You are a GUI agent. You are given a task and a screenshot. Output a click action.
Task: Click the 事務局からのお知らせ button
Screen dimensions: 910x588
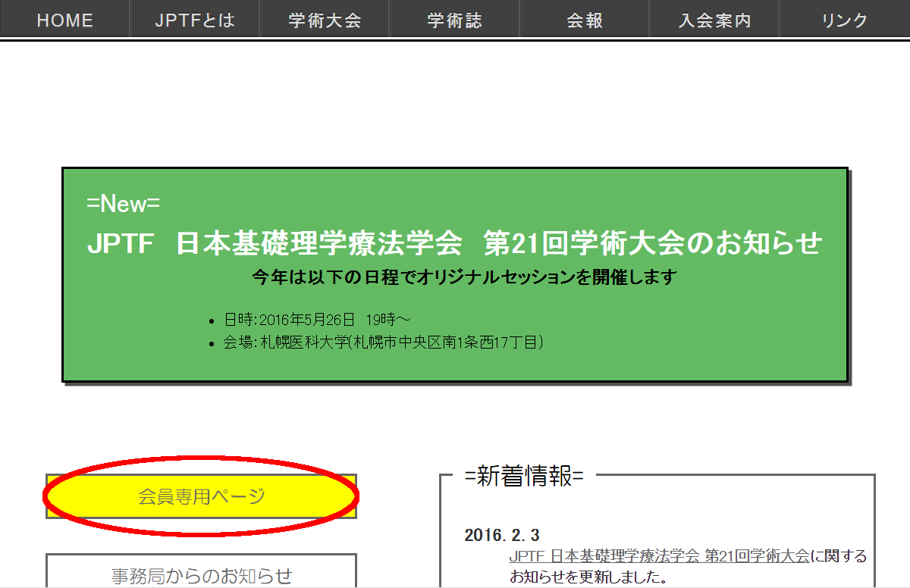point(201,576)
